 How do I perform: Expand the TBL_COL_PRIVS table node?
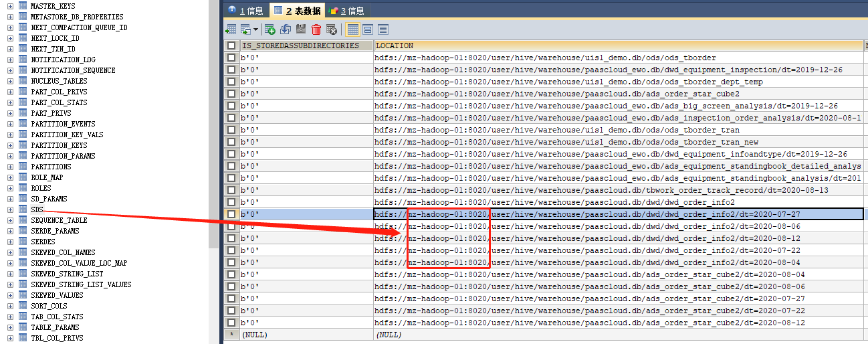(x=10, y=338)
